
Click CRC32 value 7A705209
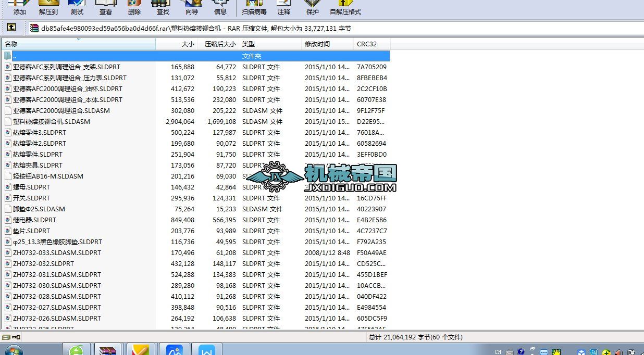click(x=371, y=67)
